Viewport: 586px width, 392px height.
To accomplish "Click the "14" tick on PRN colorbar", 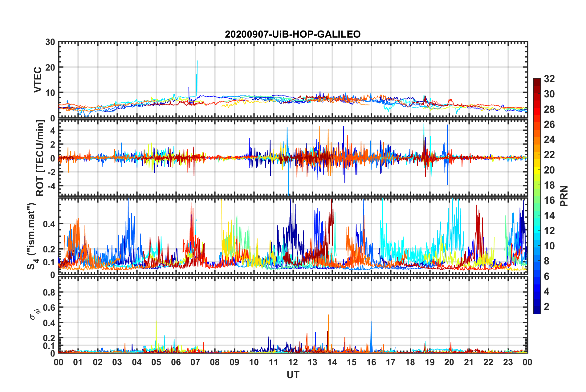I will (x=549, y=216).
